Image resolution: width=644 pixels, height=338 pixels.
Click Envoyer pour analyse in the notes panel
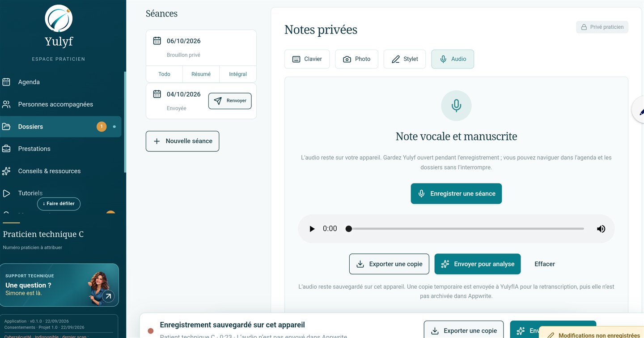coord(478,264)
